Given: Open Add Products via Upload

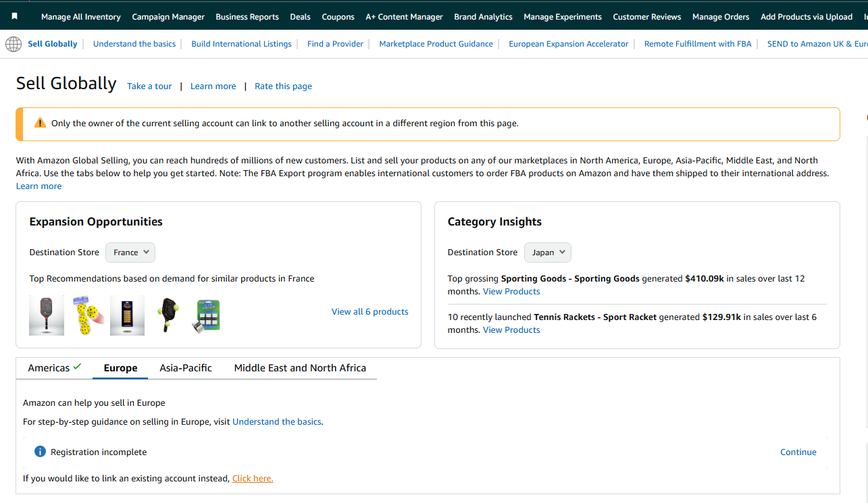Looking at the screenshot, I should pos(807,17).
